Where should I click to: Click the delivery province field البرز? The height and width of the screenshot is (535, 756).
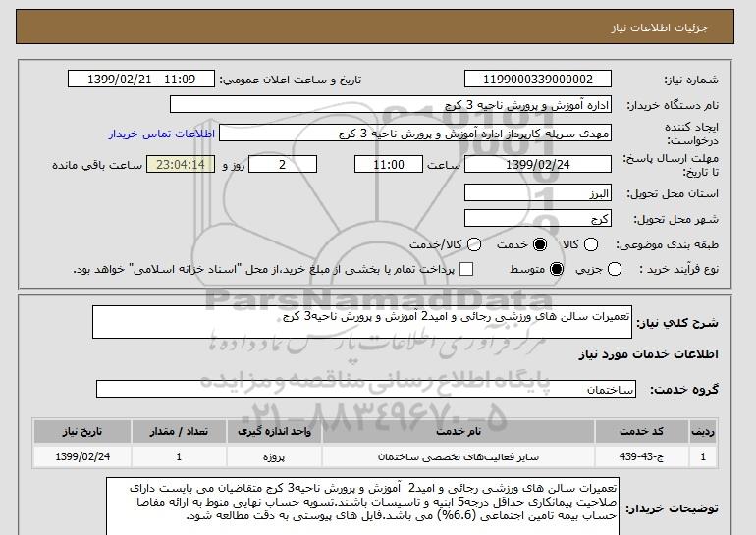pos(538,193)
